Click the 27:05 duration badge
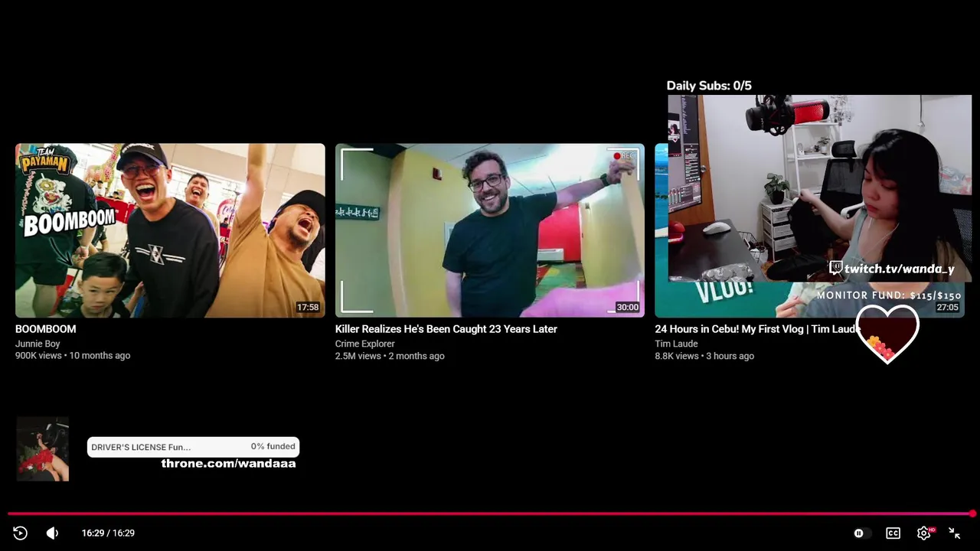The height and width of the screenshot is (551, 980). (947, 308)
